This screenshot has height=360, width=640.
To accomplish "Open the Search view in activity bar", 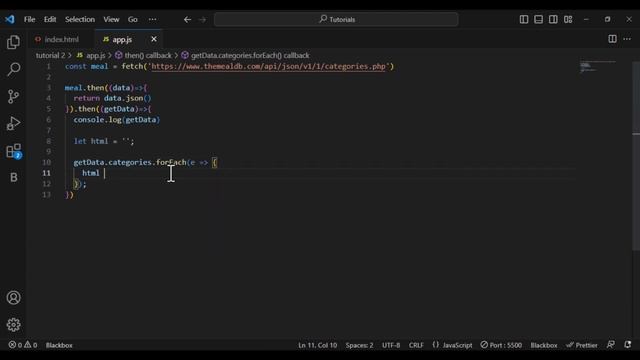I will click(13, 69).
